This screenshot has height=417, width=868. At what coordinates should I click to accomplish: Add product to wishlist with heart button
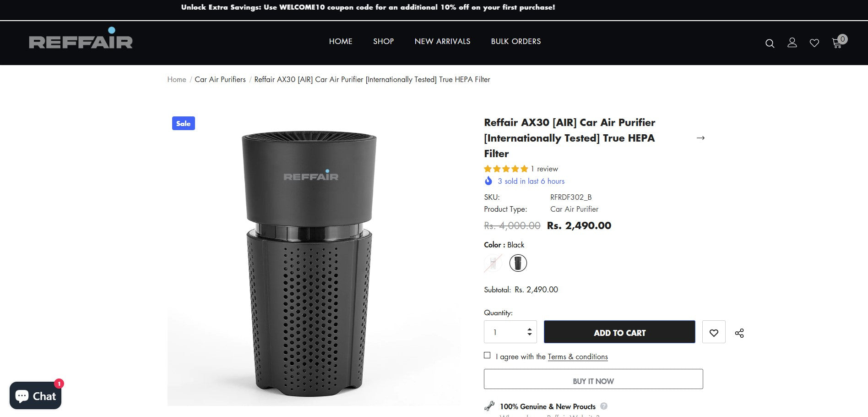[714, 333]
